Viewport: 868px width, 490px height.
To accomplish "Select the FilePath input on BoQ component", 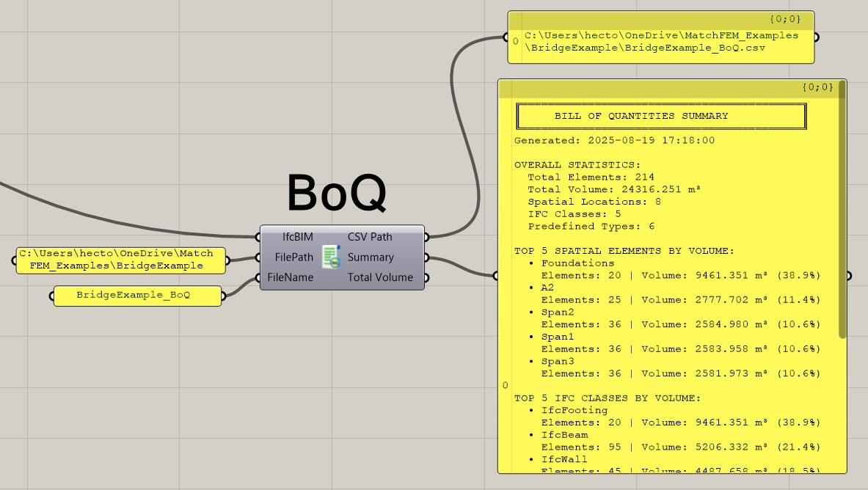I will coord(294,257).
